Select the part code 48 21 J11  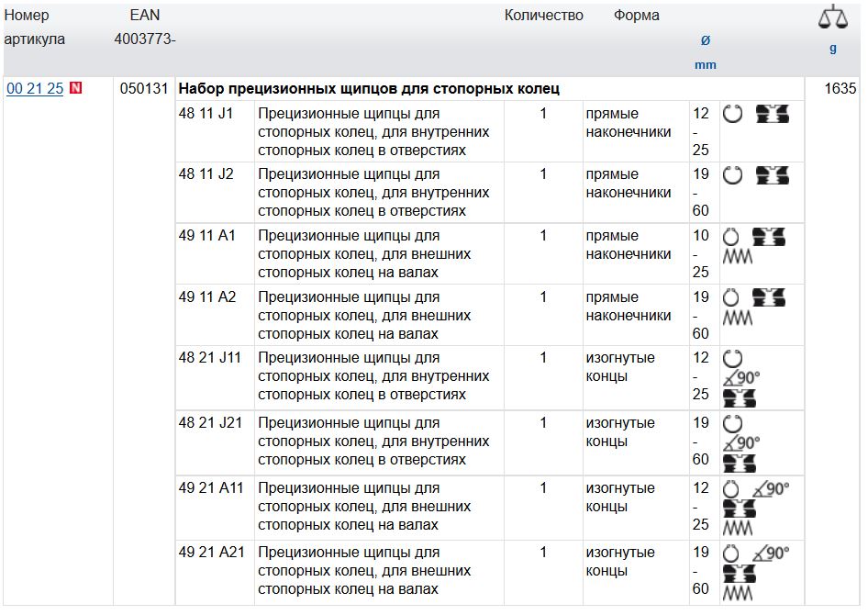210,358
